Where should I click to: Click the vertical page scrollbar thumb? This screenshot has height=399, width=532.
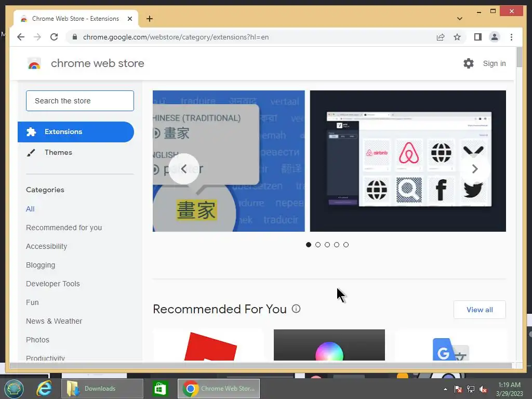519,57
